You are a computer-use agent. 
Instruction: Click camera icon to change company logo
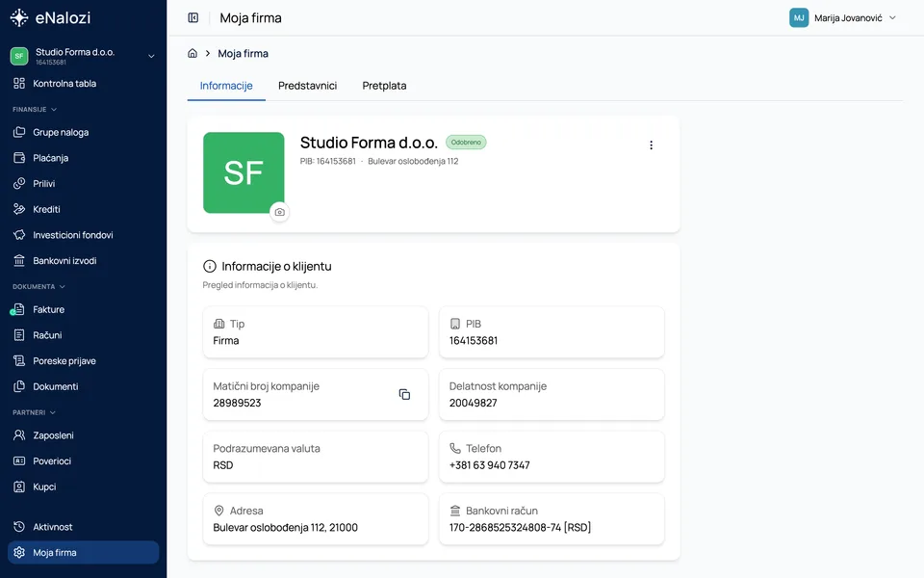tap(279, 212)
